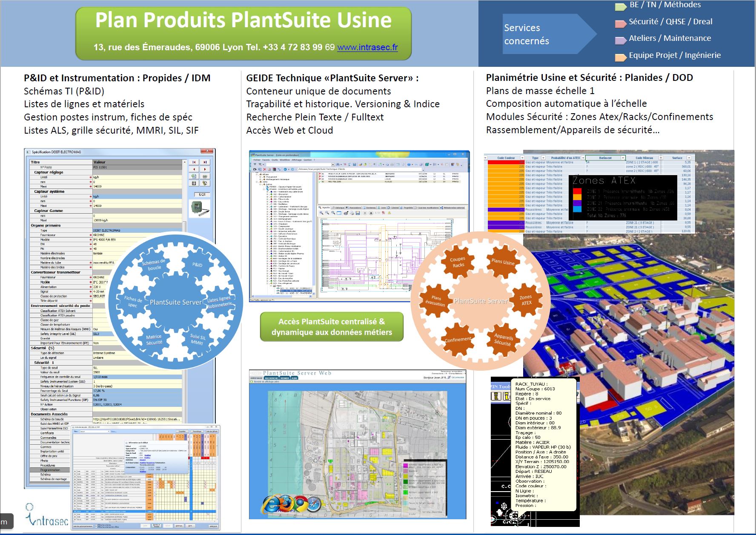Click the Déconnexion link in Server Web

(458, 378)
